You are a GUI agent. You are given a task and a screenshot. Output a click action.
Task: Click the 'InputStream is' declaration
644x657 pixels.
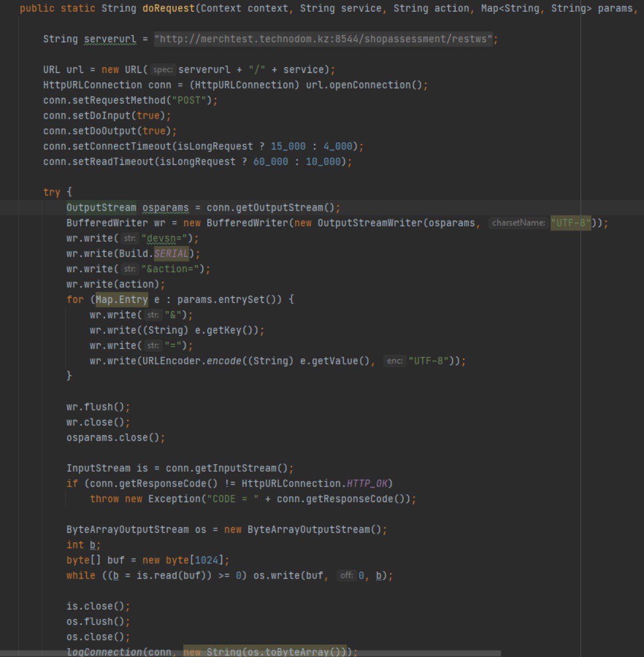pos(107,469)
